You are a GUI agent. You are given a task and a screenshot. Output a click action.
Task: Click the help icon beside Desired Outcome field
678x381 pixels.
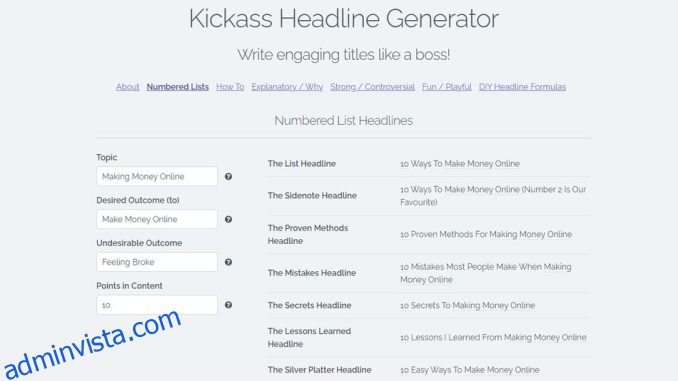(x=228, y=219)
